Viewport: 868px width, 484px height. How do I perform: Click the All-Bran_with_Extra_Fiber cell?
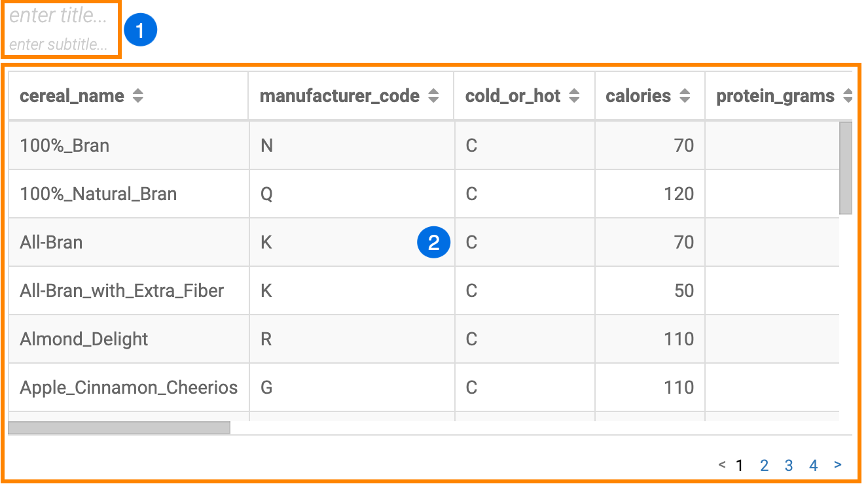coord(122,291)
